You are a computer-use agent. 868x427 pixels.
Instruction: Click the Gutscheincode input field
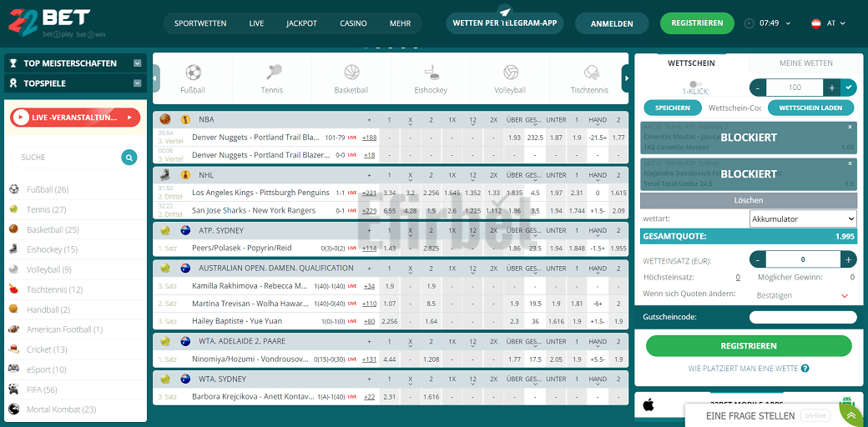[803, 317]
